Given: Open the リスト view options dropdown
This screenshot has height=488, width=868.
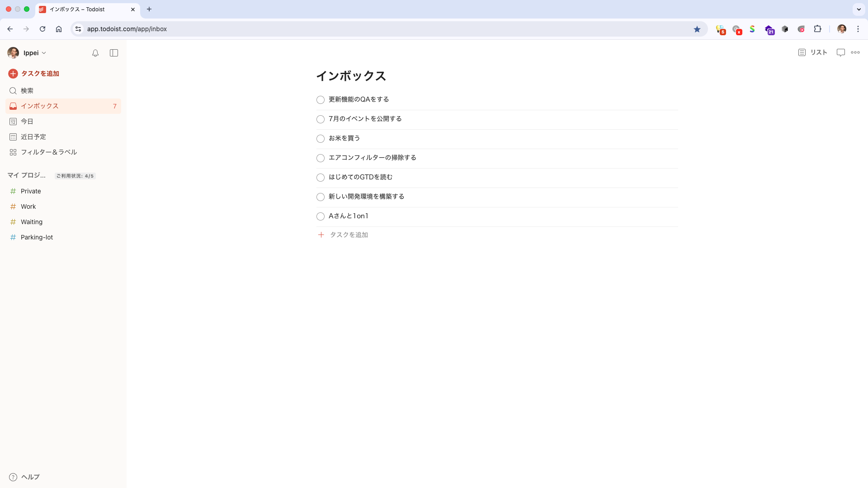Looking at the screenshot, I should pyautogui.click(x=812, y=52).
